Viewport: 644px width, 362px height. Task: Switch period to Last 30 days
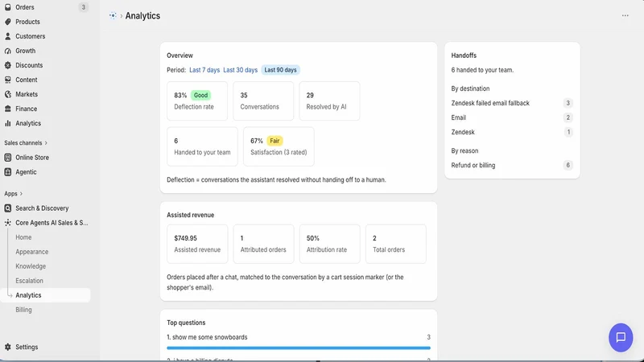coord(240,70)
